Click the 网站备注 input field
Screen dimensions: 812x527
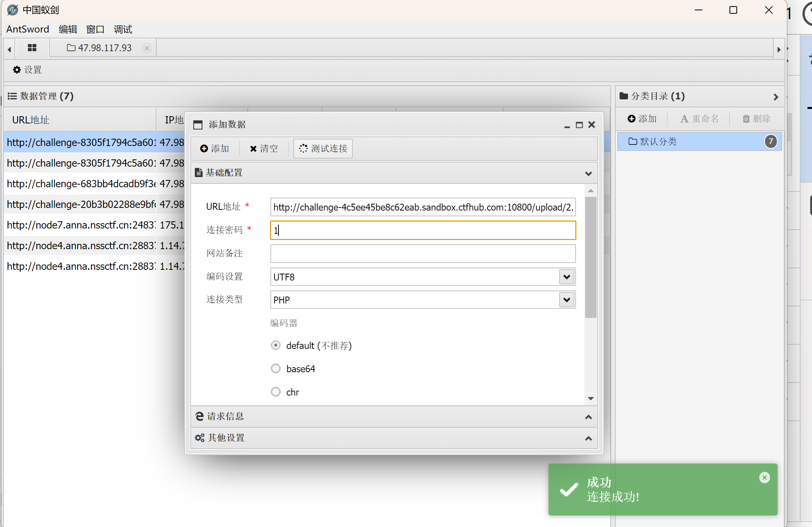pos(423,253)
